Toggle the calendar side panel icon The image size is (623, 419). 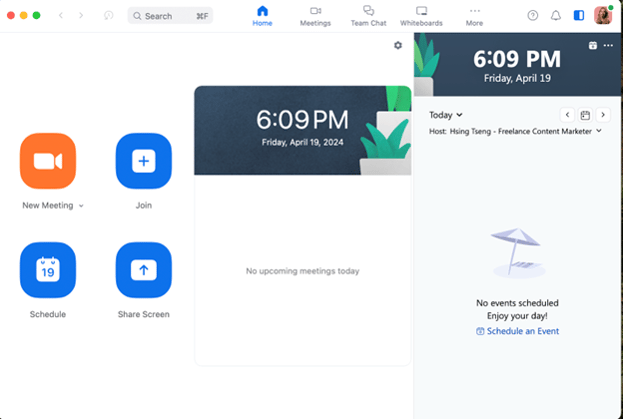pos(578,15)
